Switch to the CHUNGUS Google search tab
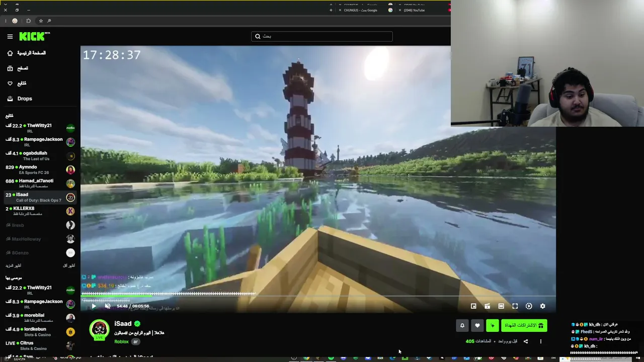 pyautogui.click(x=360, y=10)
